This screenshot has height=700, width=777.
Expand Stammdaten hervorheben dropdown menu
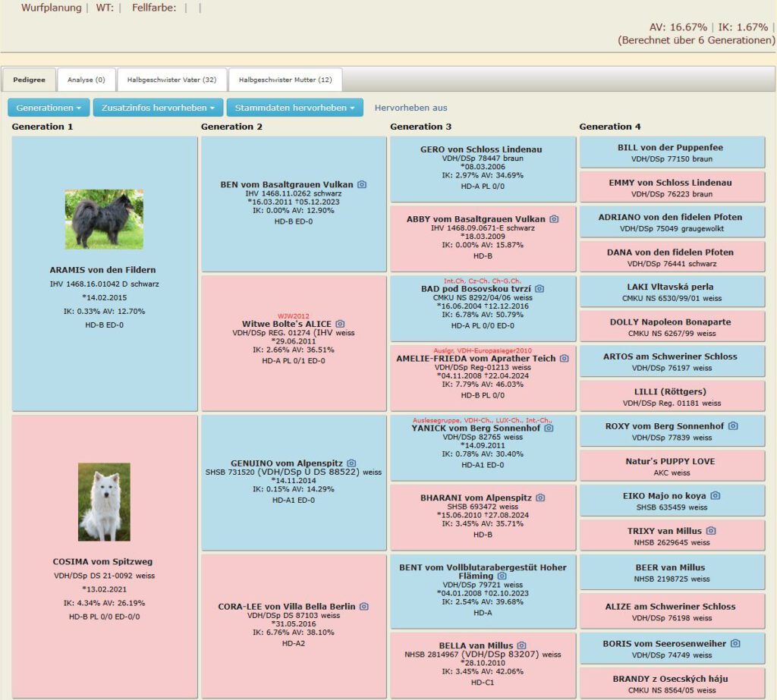294,108
